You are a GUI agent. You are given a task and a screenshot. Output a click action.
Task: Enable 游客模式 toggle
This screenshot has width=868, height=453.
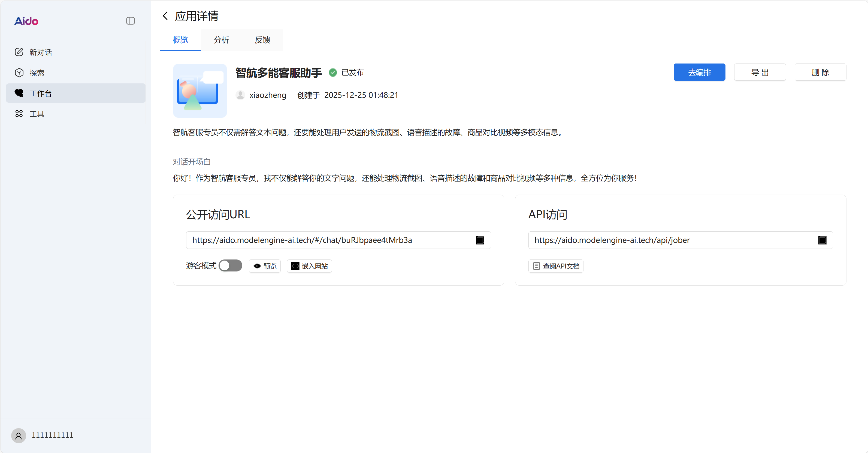tap(231, 265)
